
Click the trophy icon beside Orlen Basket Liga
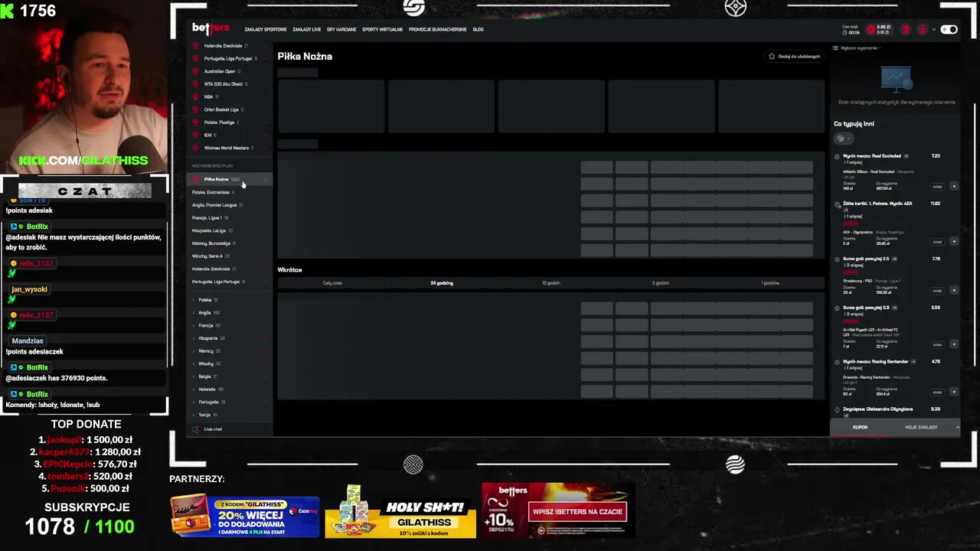pyautogui.click(x=195, y=109)
